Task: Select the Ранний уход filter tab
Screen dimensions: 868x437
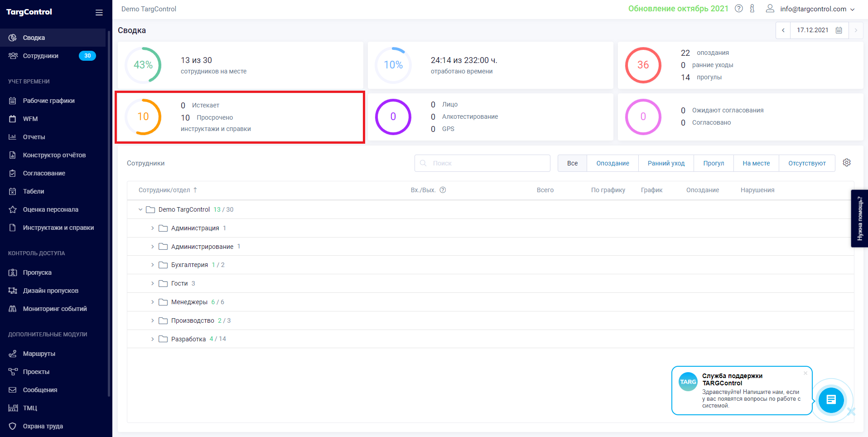Action: (x=666, y=163)
